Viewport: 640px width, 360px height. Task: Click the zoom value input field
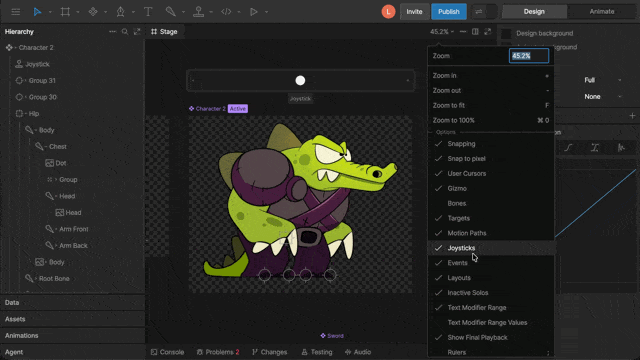529,56
